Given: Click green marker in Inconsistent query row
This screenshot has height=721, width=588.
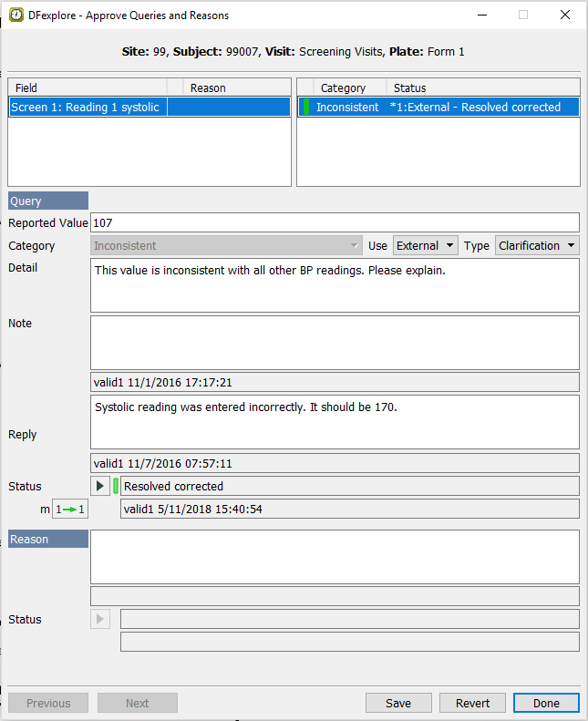Looking at the screenshot, I should [306, 107].
